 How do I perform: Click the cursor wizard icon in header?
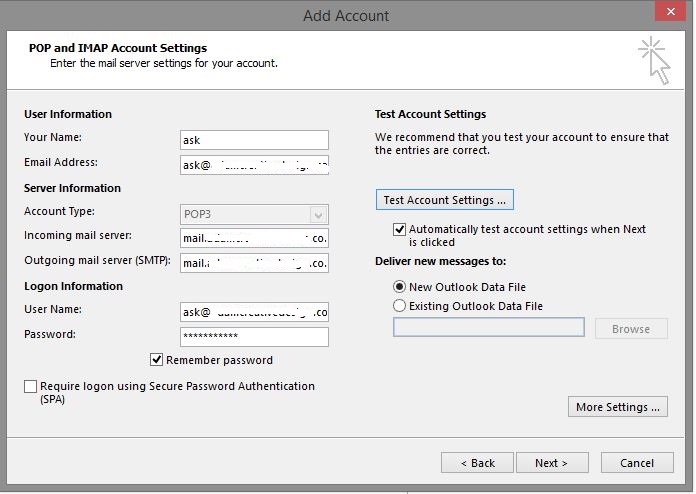tap(655, 59)
